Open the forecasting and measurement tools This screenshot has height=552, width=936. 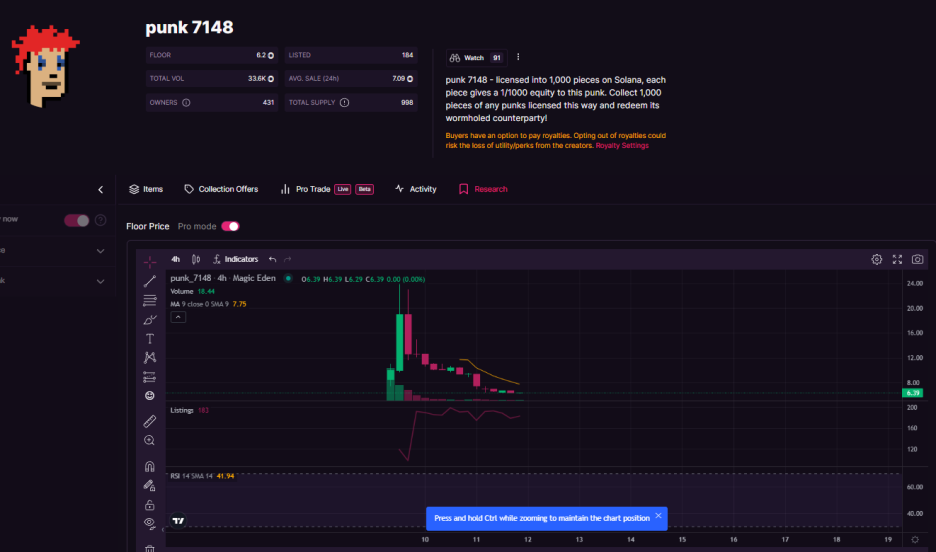150,377
